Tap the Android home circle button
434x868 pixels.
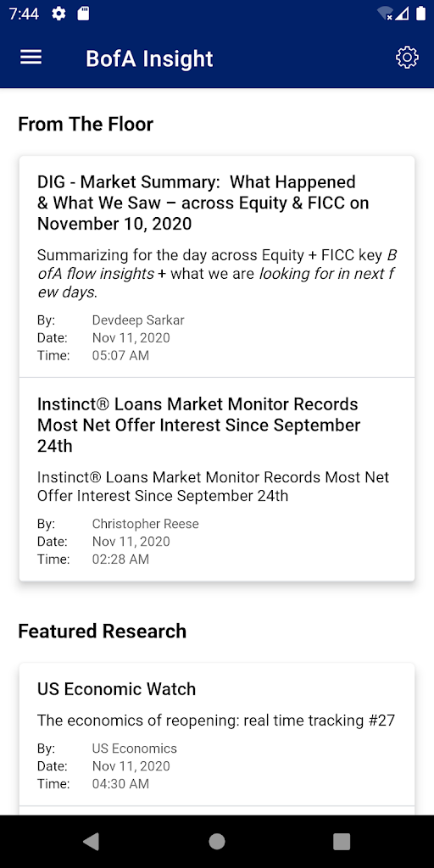point(217,842)
